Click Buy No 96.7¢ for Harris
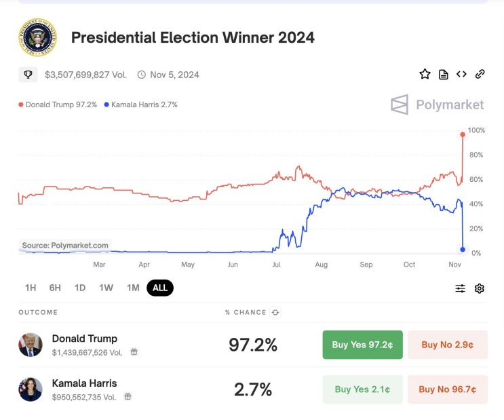 pos(447,389)
